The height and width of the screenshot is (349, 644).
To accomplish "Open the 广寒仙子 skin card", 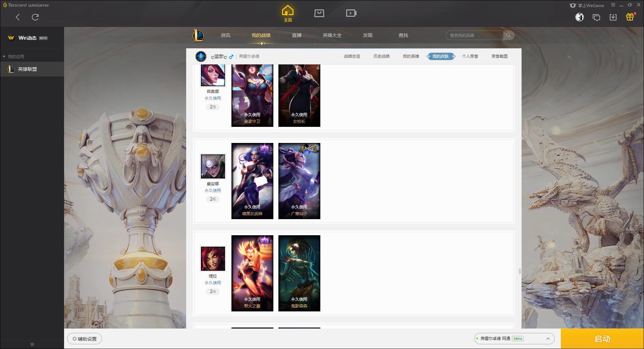I will tap(299, 181).
